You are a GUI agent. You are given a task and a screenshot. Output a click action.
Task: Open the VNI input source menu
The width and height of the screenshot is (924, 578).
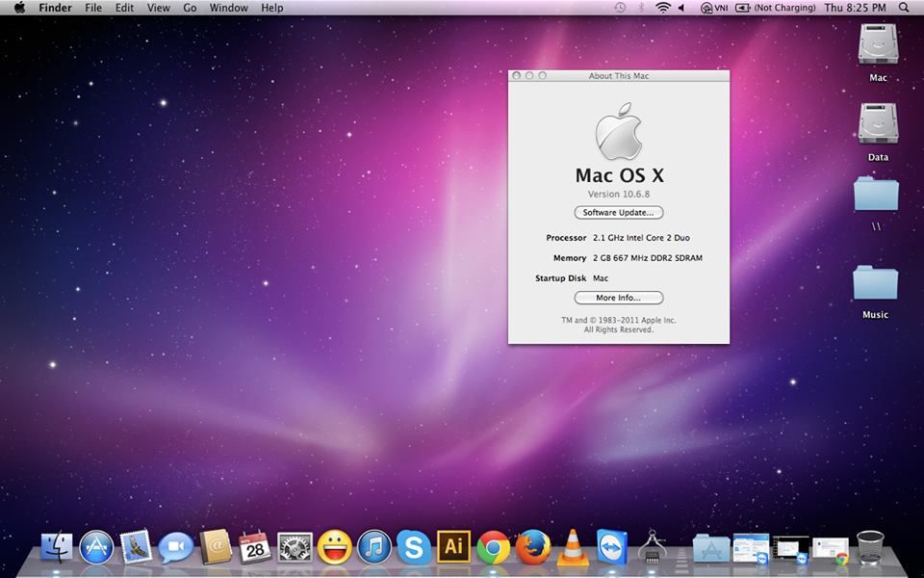(x=714, y=8)
